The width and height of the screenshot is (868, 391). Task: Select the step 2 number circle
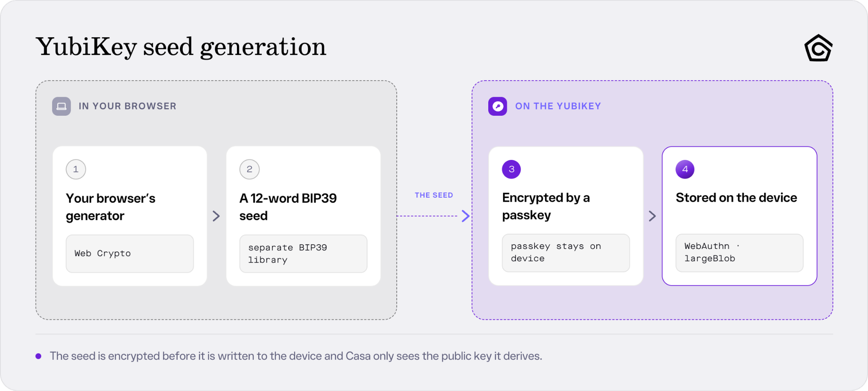pos(250,169)
